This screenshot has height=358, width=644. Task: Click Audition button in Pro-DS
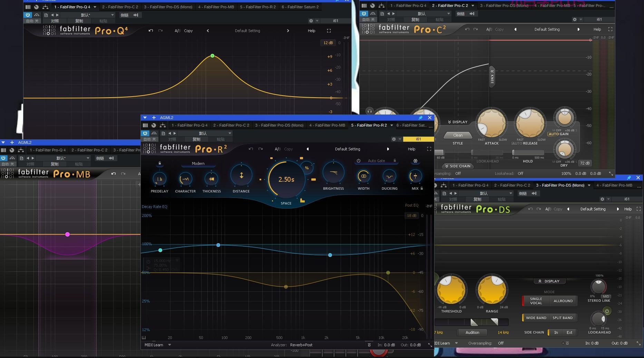(x=472, y=332)
